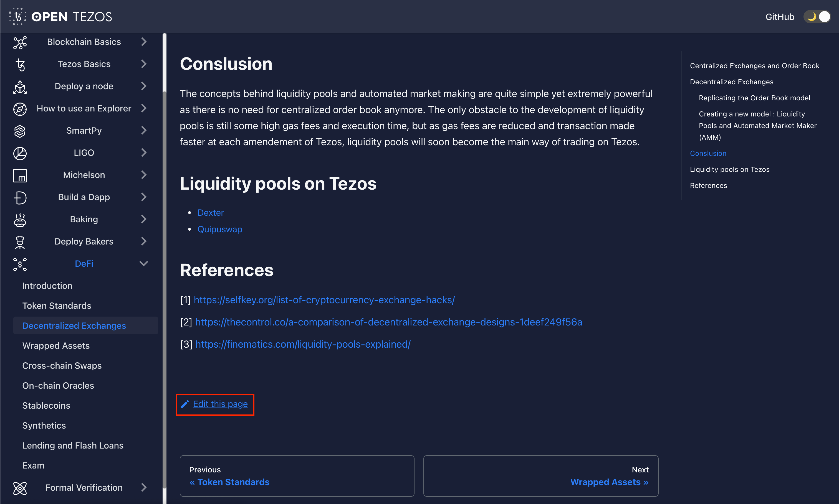Screen dimensions: 839x504
Task: Select On-chain Oracles in the sidebar
Action: pyautogui.click(x=58, y=385)
